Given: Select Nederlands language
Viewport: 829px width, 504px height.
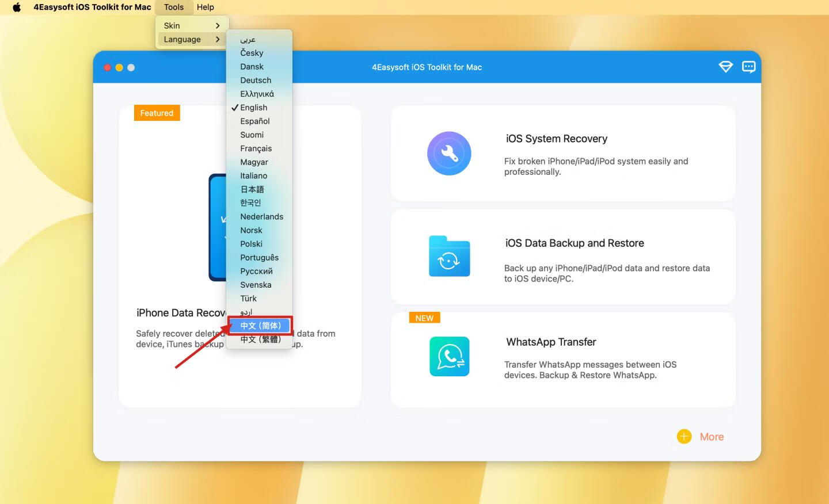Looking at the screenshot, I should [259, 216].
